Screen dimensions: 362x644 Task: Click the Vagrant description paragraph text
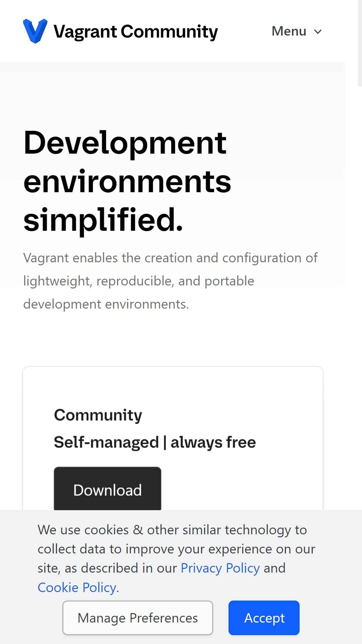pos(170,281)
